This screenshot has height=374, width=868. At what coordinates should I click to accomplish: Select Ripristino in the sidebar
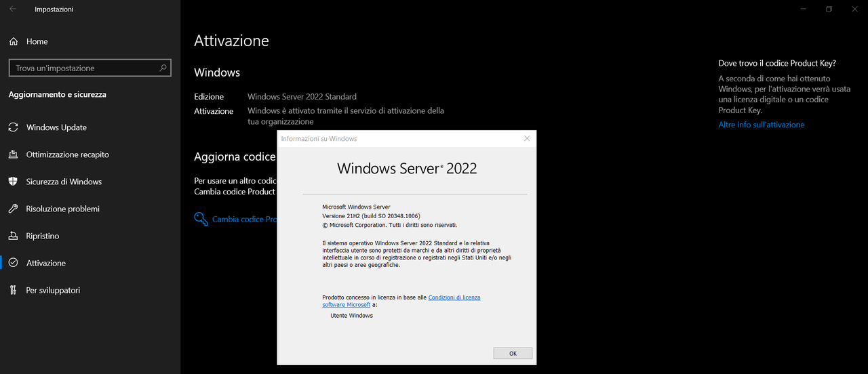coord(90,236)
